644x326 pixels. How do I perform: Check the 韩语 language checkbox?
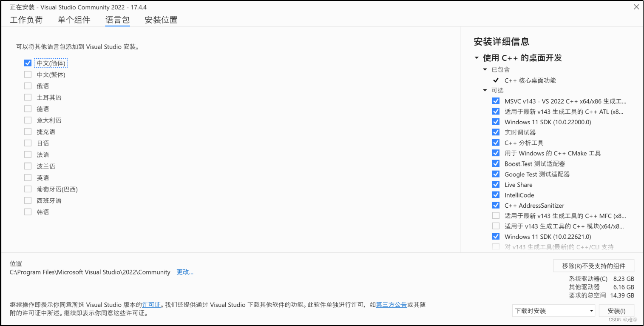(28, 212)
